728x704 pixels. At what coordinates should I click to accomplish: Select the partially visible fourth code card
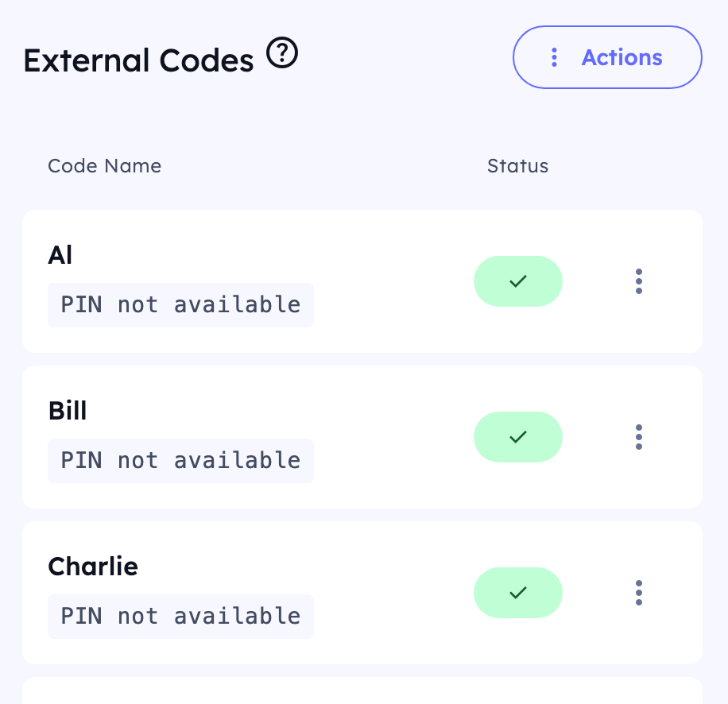[x=362, y=690]
